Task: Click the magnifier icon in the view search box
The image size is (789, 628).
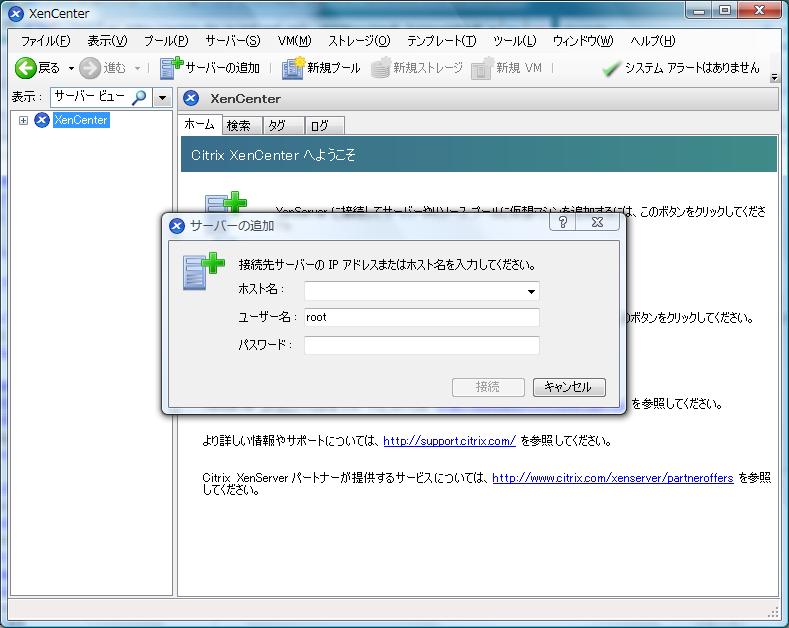Action: pyautogui.click(x=139, y=97)
